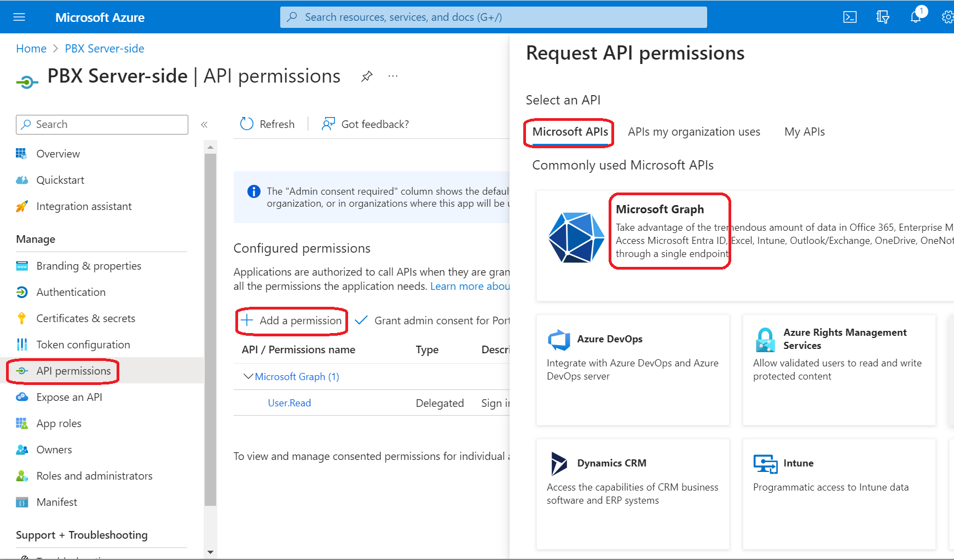The height and width of the screenshot is (560, 954).
Task: Switch to APIs my organization uses tab
Action: [x=693, y=132]
